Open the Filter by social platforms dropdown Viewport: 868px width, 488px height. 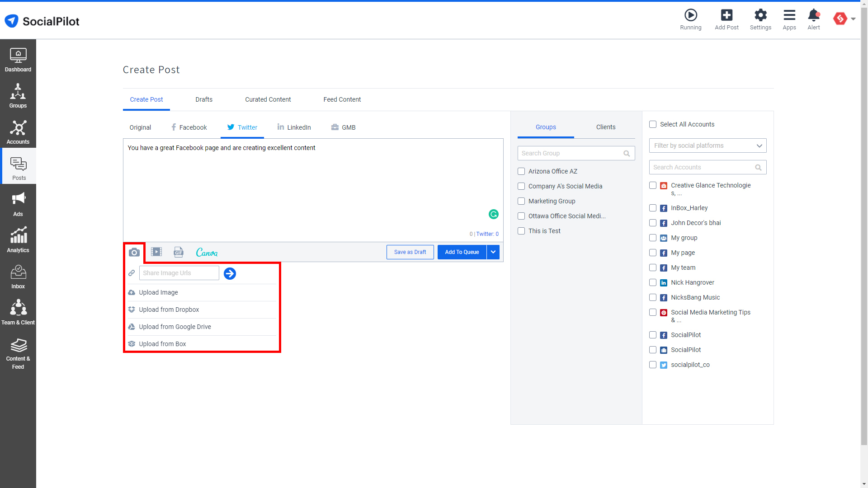pyautogui.click(x=707, y=145)
